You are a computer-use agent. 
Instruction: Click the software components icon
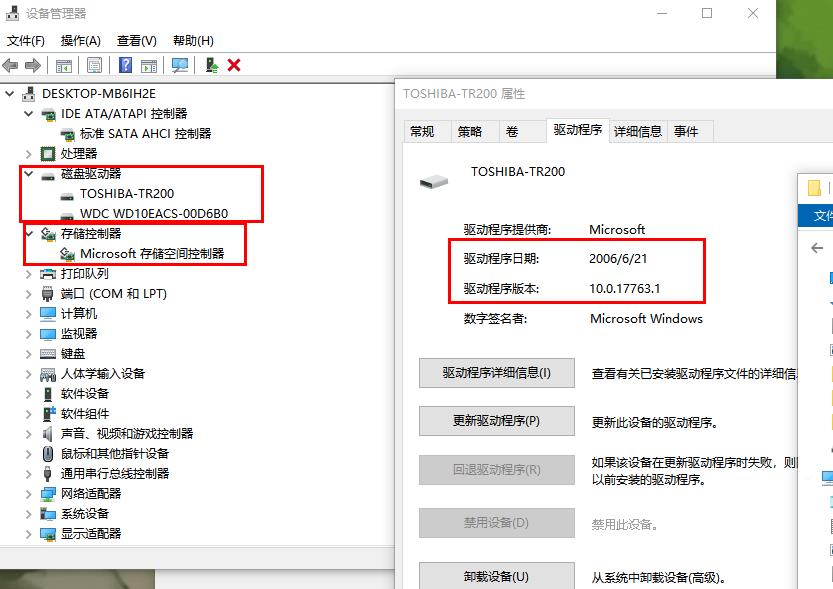pos(48,414)
